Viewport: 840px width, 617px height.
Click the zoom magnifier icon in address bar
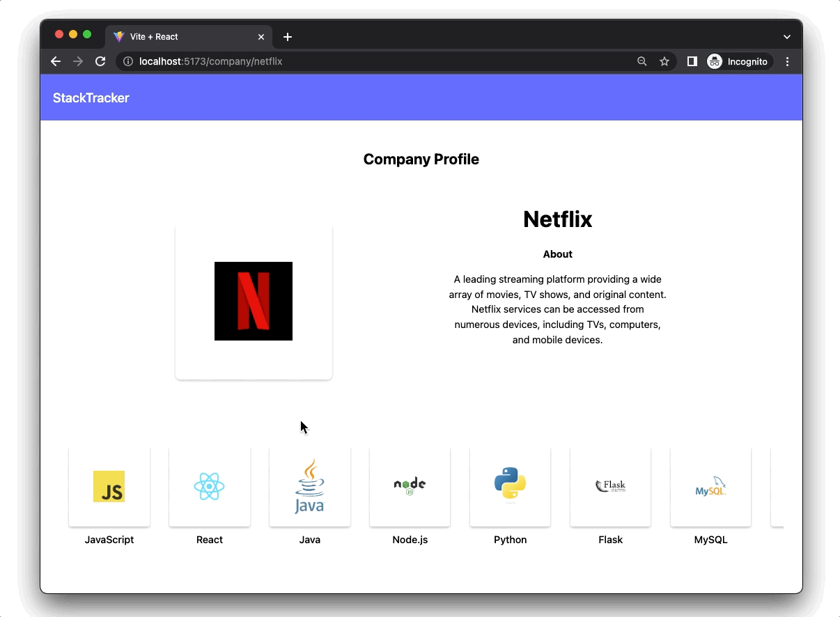(642, 61)
